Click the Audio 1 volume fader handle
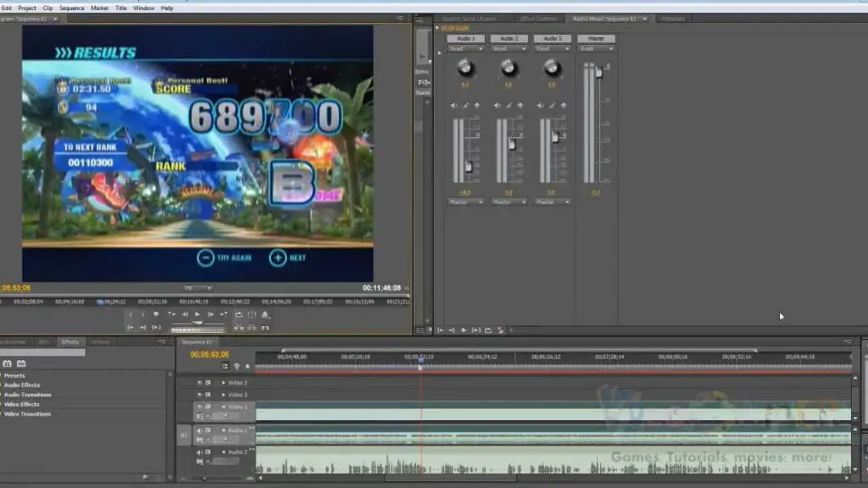 point(469,166)
